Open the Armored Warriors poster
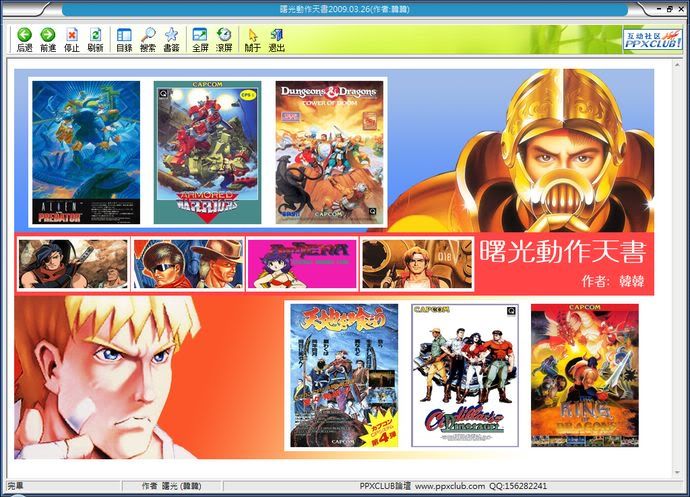 click(x=207, y=152)
